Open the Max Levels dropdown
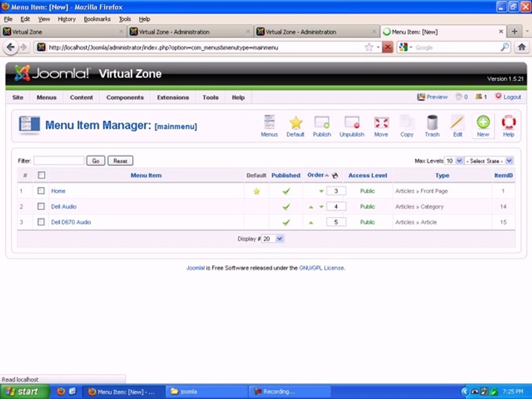The width and height of the screenshot is (532, 399). tap(454, 161)
